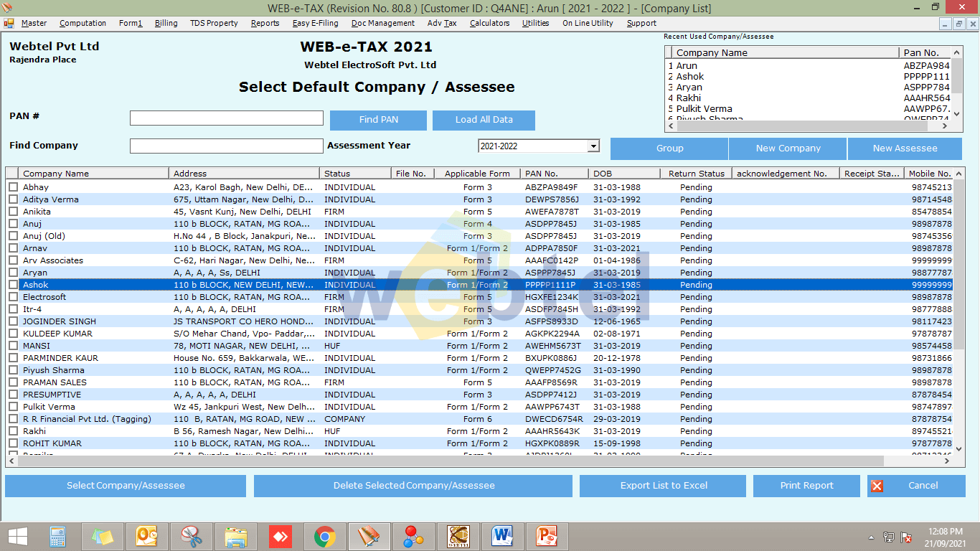
Task: Click red X icon on Cancel button
Action: [877, 486]
